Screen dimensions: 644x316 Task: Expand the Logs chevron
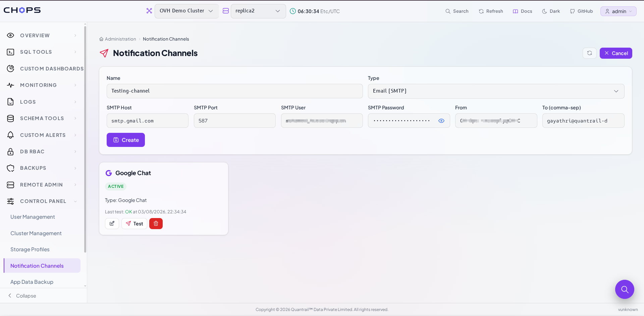point(75,102)
